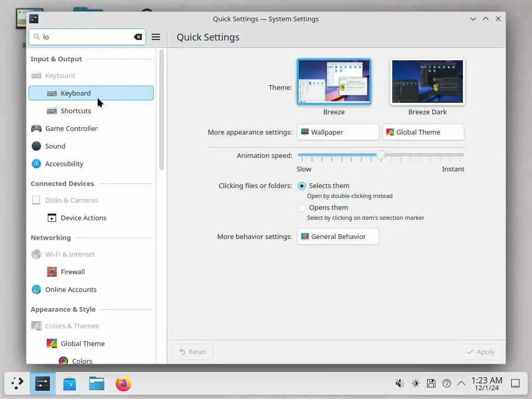Open the application launcher on taskbar
532x399 pixels.
(x=17, y=383)
